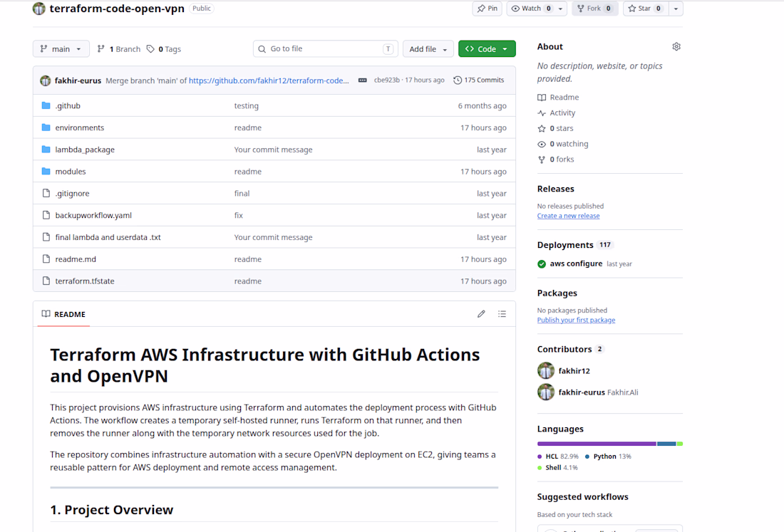The width and height of the screenshot is (784, 532).
Task: Fork this repository
Action: tap(594, 9)
